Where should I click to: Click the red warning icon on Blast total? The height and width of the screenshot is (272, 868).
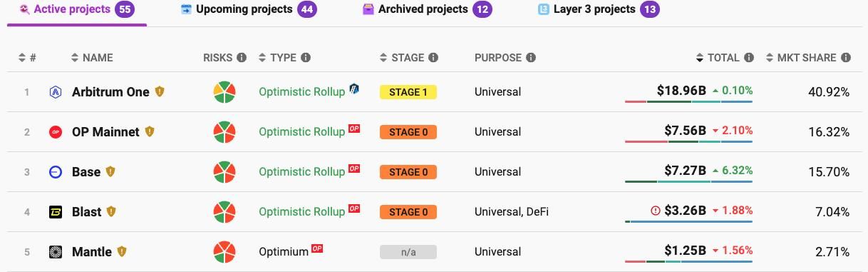click(656, 211)
